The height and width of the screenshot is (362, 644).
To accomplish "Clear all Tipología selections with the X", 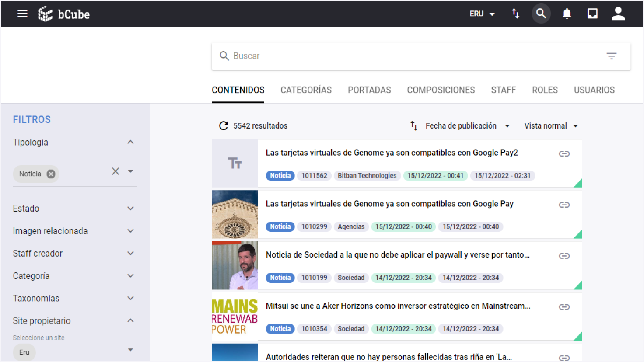I will click(115, 171).
